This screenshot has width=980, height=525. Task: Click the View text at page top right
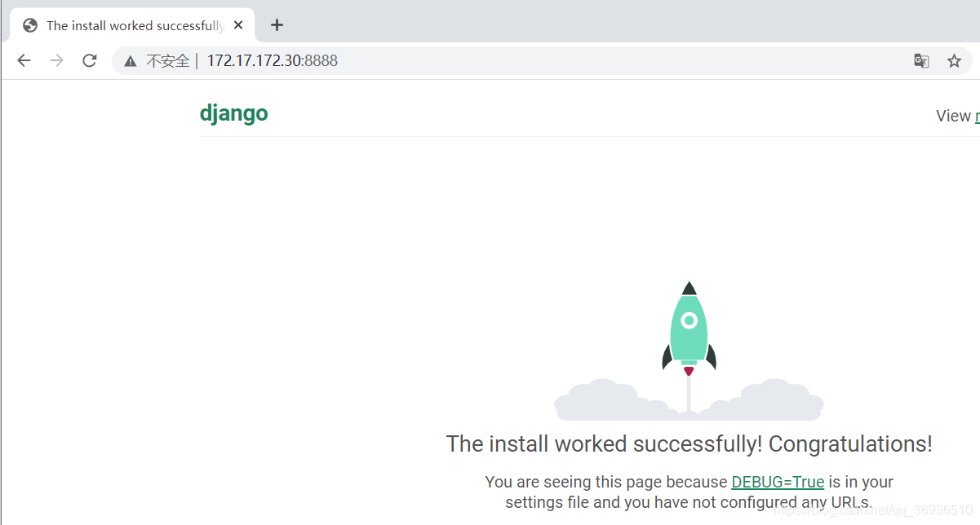953,116
